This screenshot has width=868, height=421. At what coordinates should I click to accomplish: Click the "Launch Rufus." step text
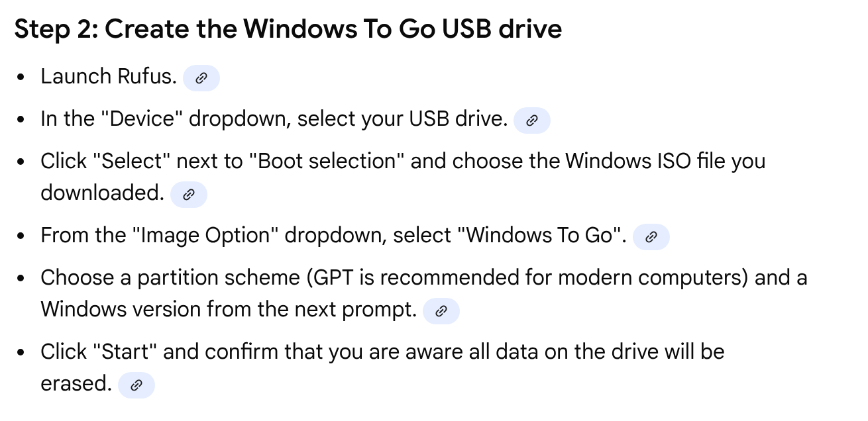coord(109,77)
